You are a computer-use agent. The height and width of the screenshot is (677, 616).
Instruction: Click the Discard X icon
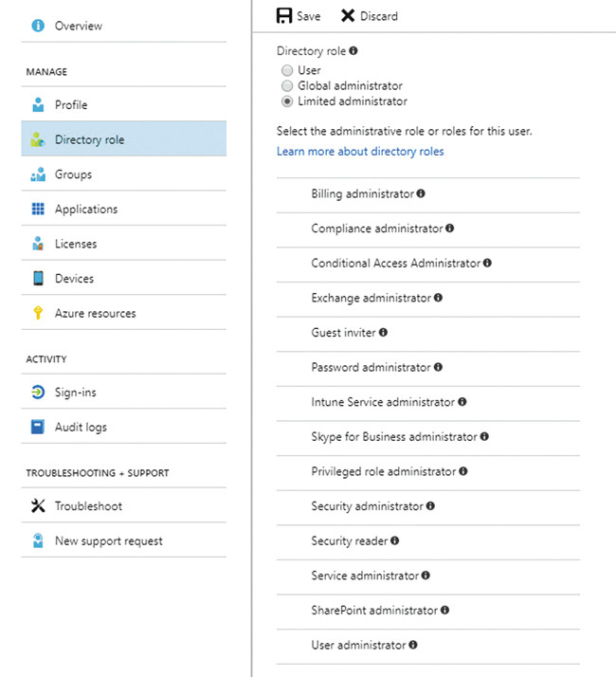348,16
